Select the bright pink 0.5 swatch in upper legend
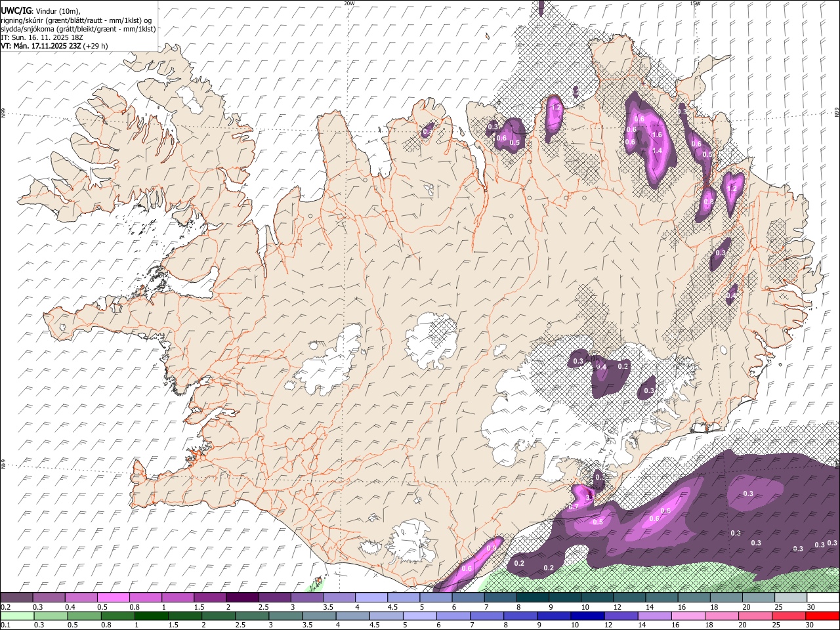 [114, 597]
